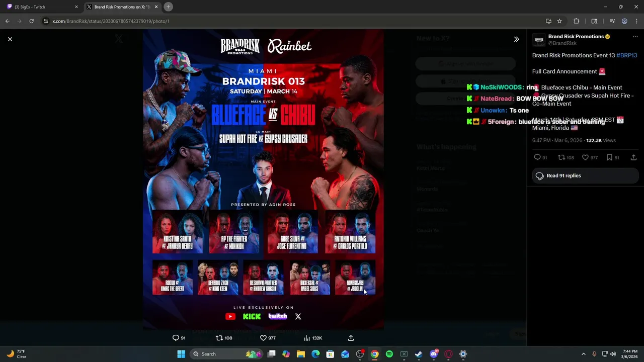Click Brand Risk Promotions profile avatar
Viewport: 644px width, 362px height.
click(539, 40)
